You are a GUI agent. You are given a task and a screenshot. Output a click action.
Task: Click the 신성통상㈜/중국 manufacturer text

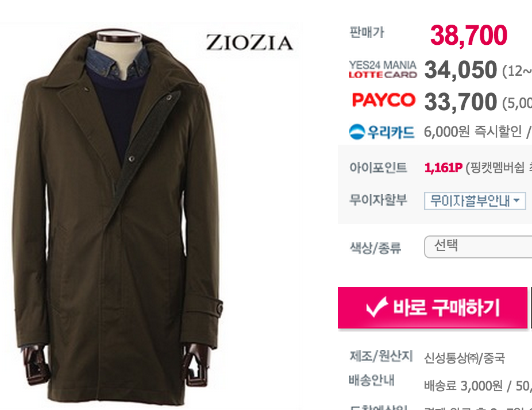[464, 358]
